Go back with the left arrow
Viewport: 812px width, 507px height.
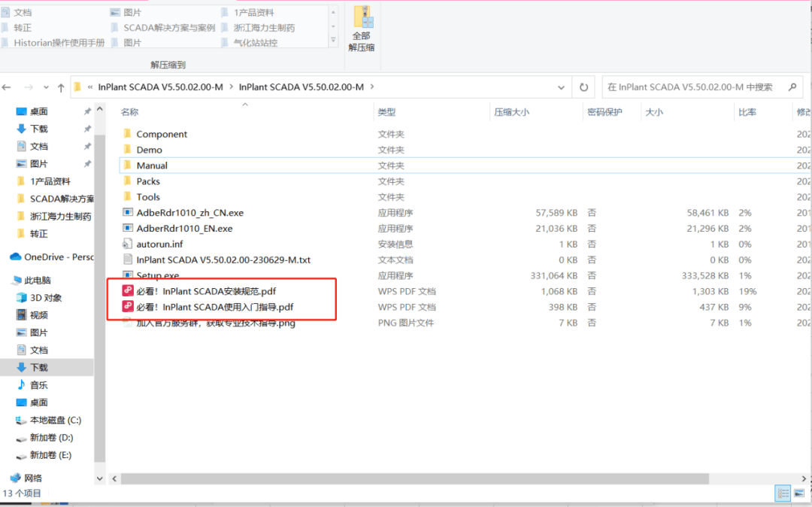(7, 87)
